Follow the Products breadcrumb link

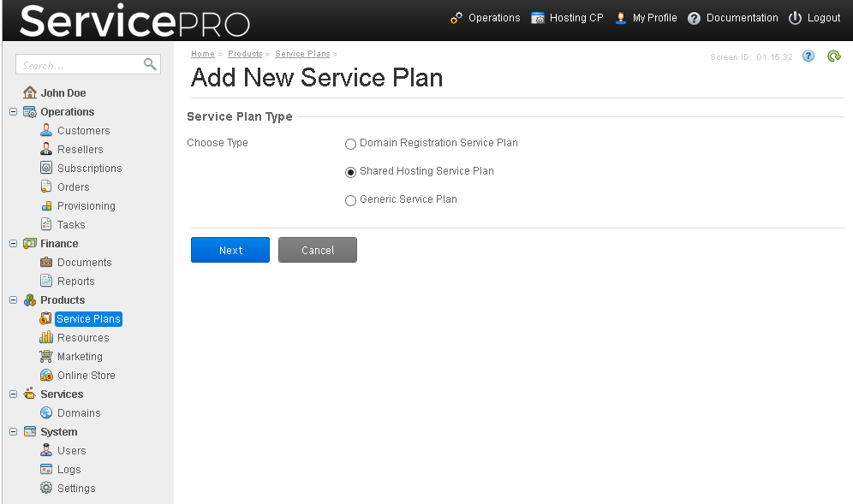pyautogui.click(x=245, y=53)
